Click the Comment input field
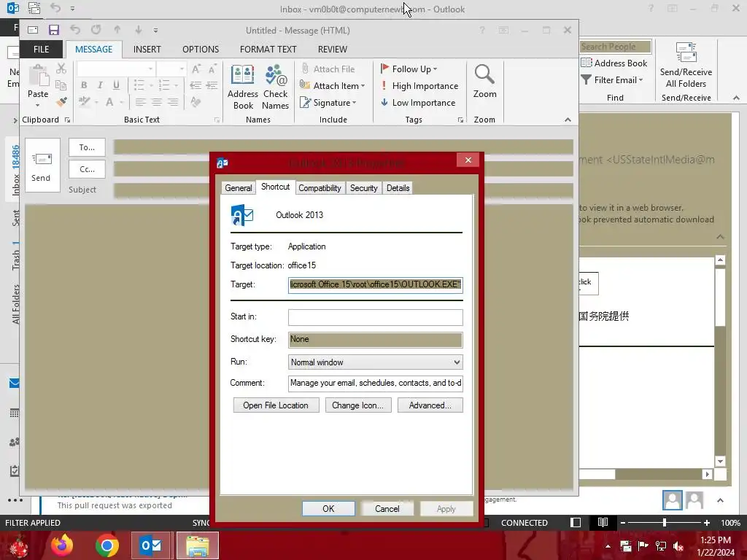The height and width of the screenshot is (560, 747). coord(376,383)
